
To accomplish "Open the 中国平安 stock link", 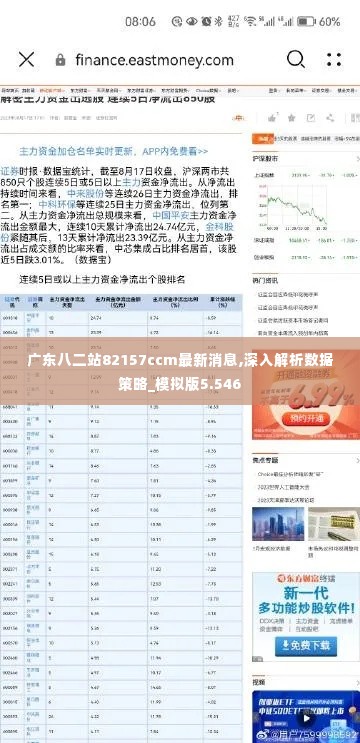I will [x=171, y=216].
